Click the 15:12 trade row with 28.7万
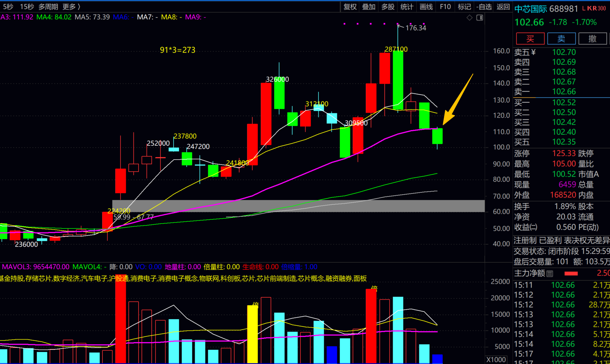 [562, 305]
